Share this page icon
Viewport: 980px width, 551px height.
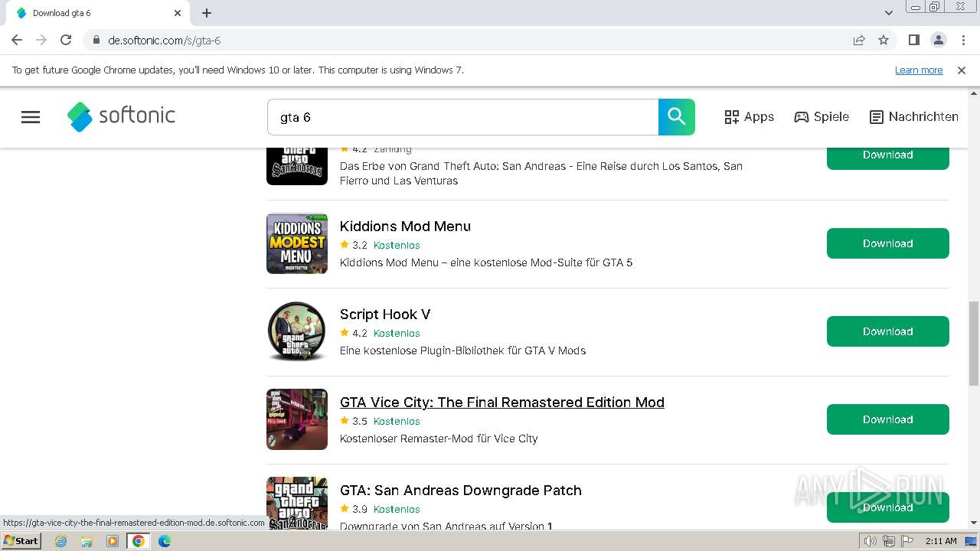(x=859, y=40)
